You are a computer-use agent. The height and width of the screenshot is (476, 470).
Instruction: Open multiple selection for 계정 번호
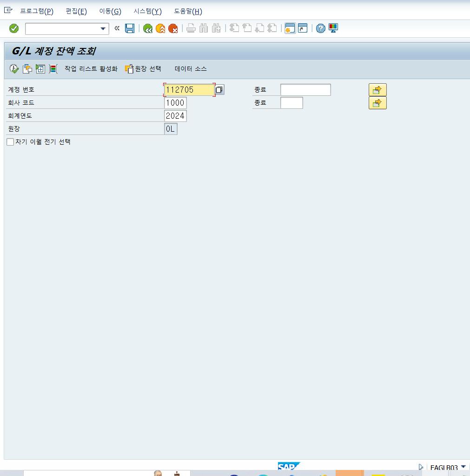[377, 90]
